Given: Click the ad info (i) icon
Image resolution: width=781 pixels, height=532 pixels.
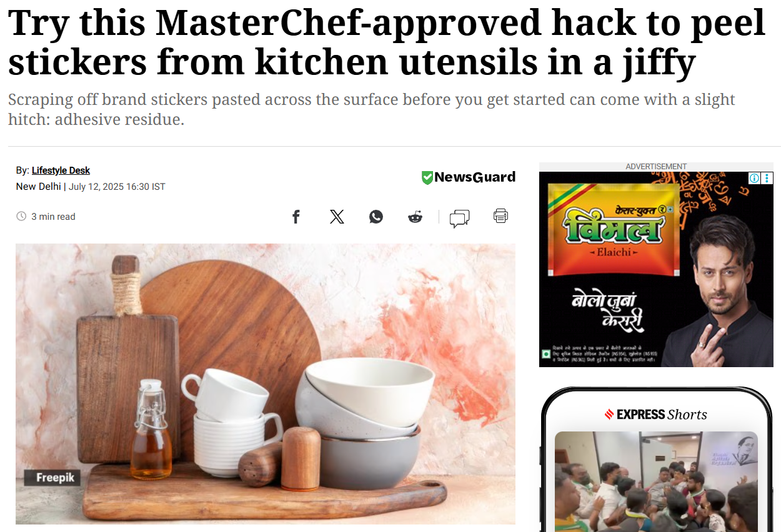Looking at the screenshot, I should [x=755, y=178].
